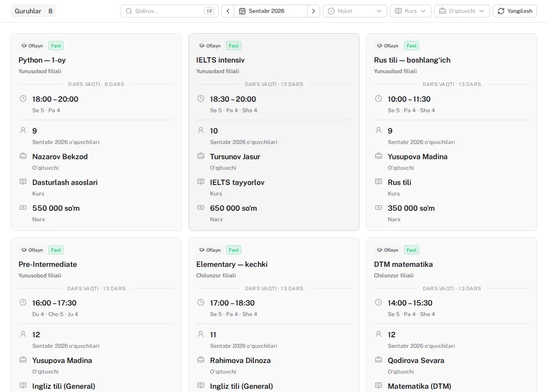Click course name Dasturlash asoslari
The width and height of the screenshot is (548, 392).
64,182
